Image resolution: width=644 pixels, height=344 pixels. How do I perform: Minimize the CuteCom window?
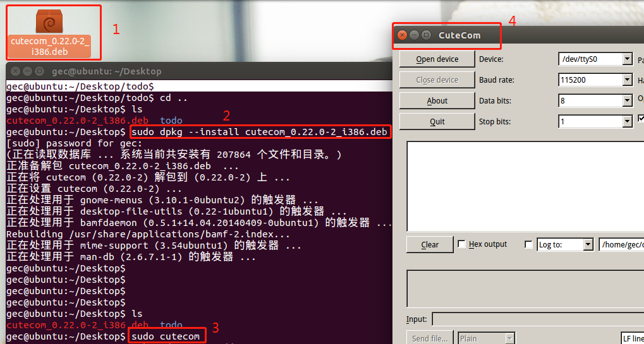[415, 35]
